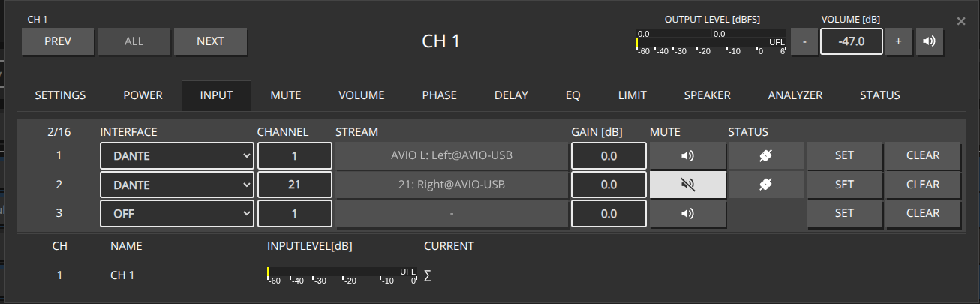This screenshot has height=304, width=980.
Task: Go to the NEXT channel
Action: [x=210, y=42]
